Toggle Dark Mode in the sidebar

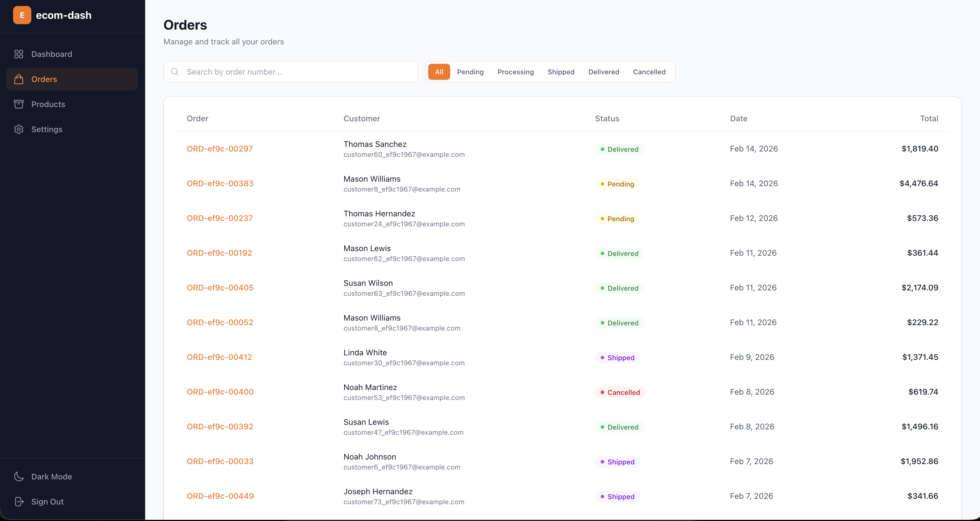pyautogui.click(x=51, y=477)
